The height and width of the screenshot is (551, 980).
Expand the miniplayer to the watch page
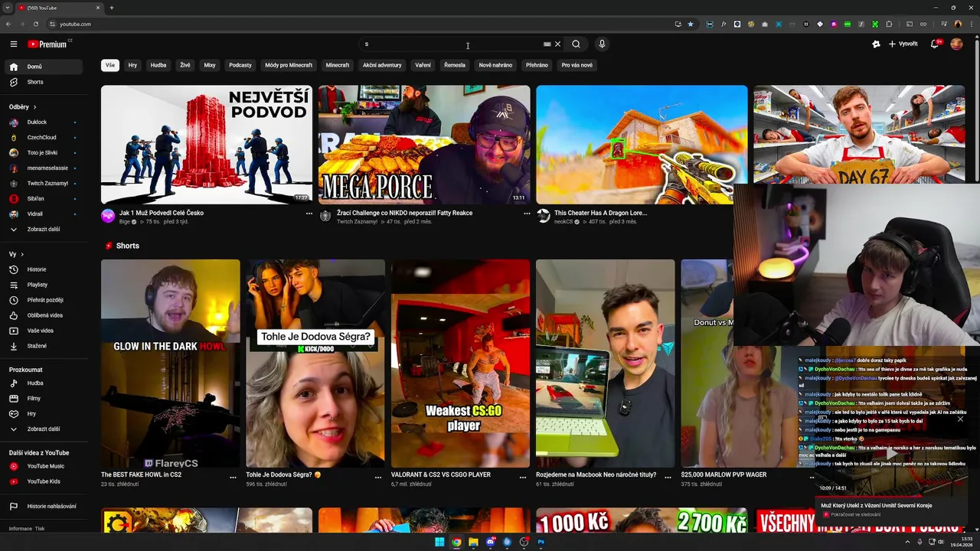click(x=822, y=419)
